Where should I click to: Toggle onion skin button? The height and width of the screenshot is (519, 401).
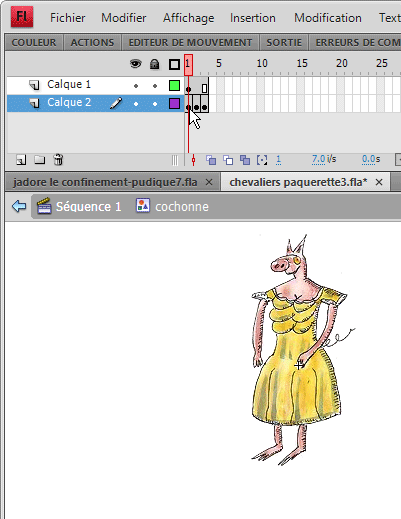click(211, 160)
